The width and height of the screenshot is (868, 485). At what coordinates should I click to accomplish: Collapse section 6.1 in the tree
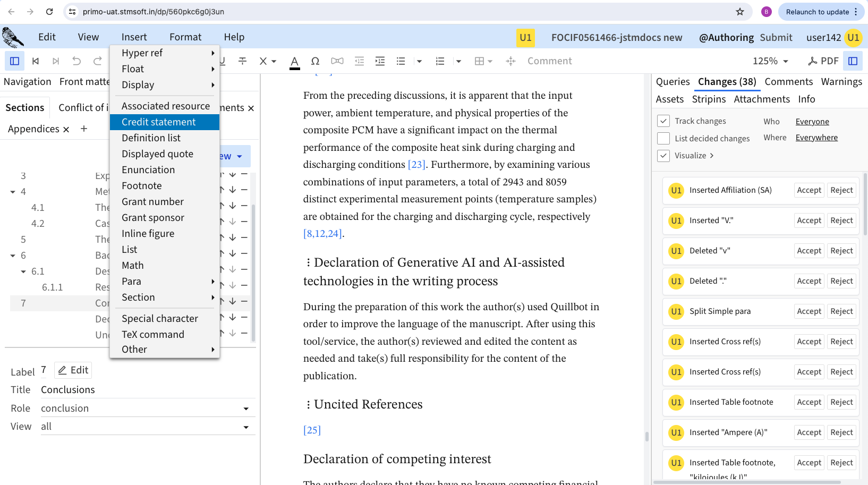[23, 271]
